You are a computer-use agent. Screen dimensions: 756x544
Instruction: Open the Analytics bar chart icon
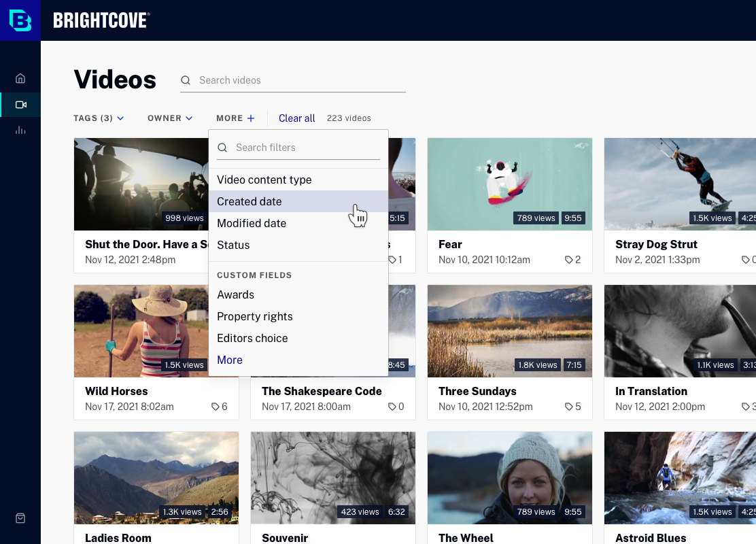pos(20,130)
